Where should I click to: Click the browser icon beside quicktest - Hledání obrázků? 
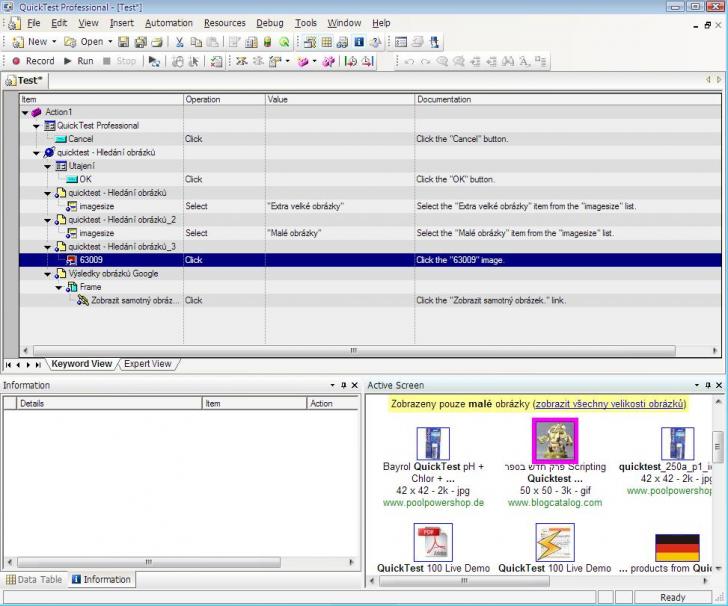coord(50,153)
